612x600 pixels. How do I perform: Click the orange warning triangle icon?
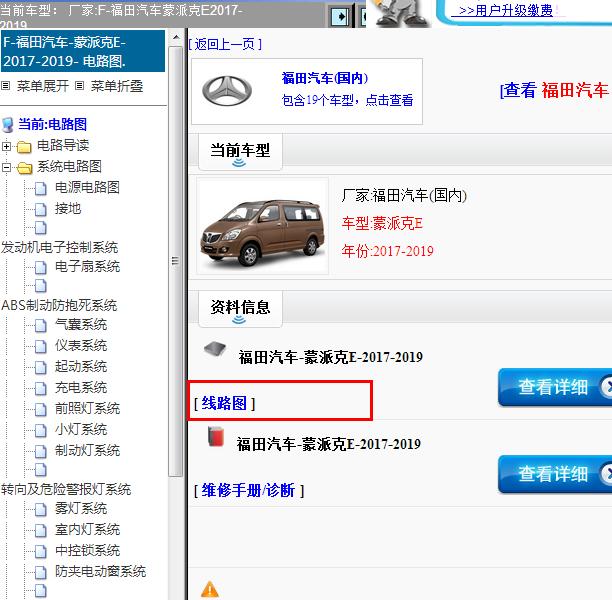[210, 589]
